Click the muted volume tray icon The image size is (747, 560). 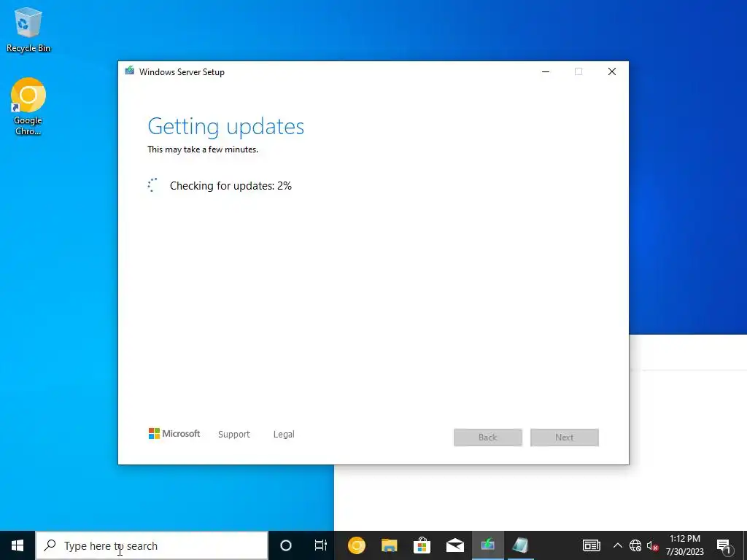tap(652, 545)
